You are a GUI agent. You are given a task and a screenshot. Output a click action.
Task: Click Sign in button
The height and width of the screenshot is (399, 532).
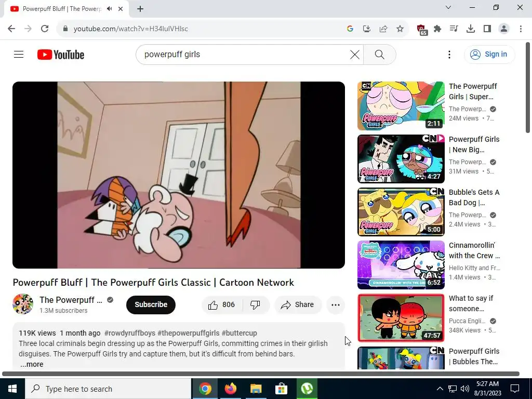[x=489, y=54]
